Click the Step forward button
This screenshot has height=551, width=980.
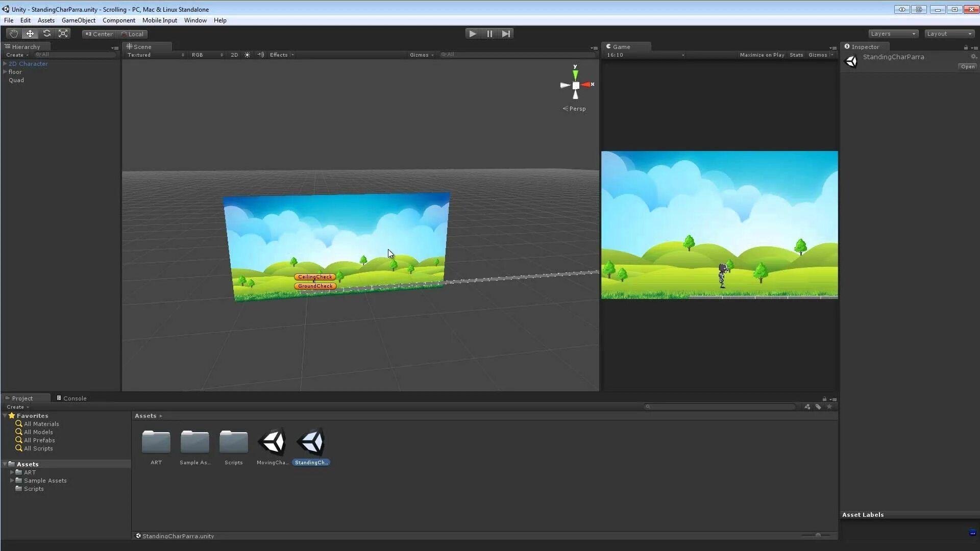tap(506, 34)
